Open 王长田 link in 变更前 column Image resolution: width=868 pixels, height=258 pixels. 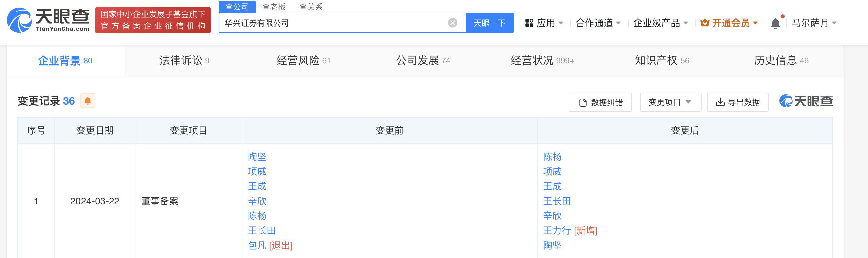point(262,231)
